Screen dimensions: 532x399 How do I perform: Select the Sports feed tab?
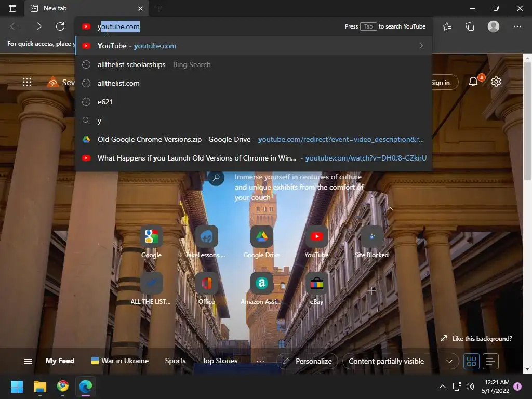pyautogui.click(x=175, y=361)
